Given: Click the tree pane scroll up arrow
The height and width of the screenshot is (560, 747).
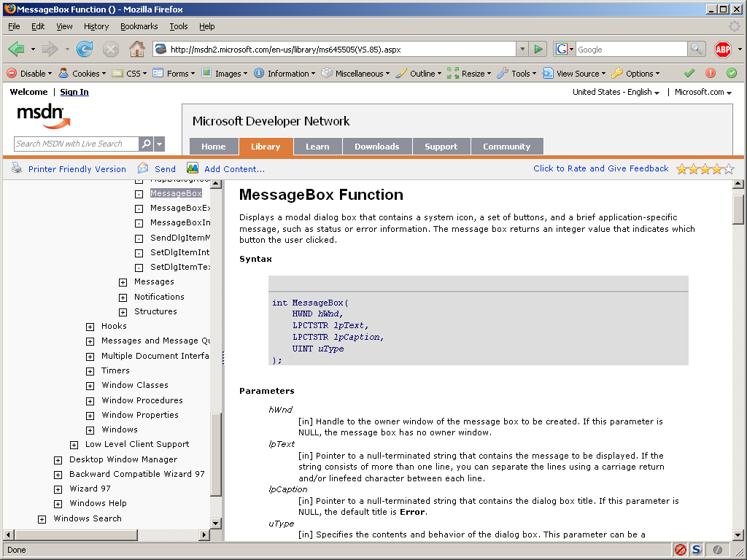Looking at the screenshot, I should (x=216, y=184).
